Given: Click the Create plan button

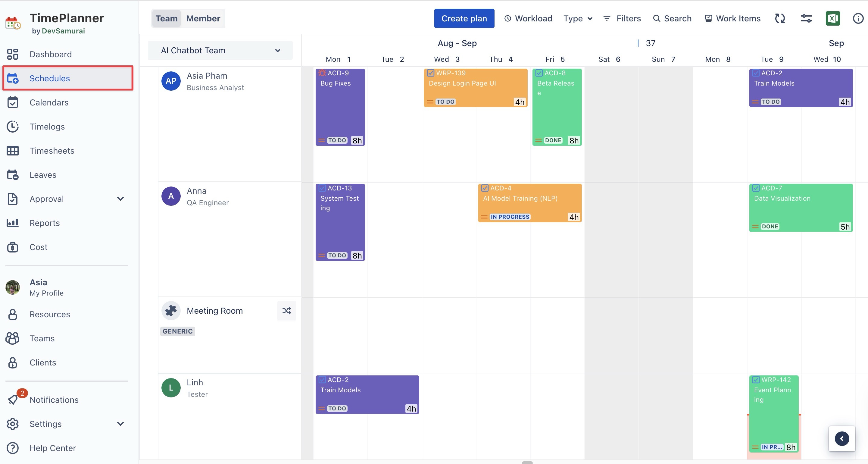Looking at the screenshot, I should pyautogui.click(x=464, y=18).
